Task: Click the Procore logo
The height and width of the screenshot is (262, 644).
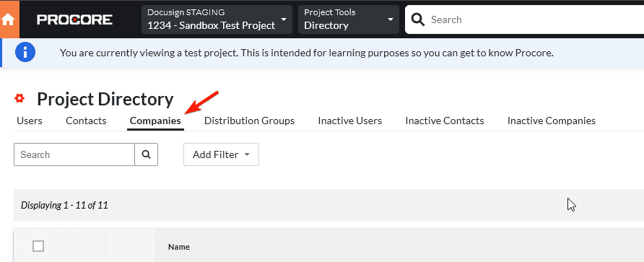Action: 74,19
